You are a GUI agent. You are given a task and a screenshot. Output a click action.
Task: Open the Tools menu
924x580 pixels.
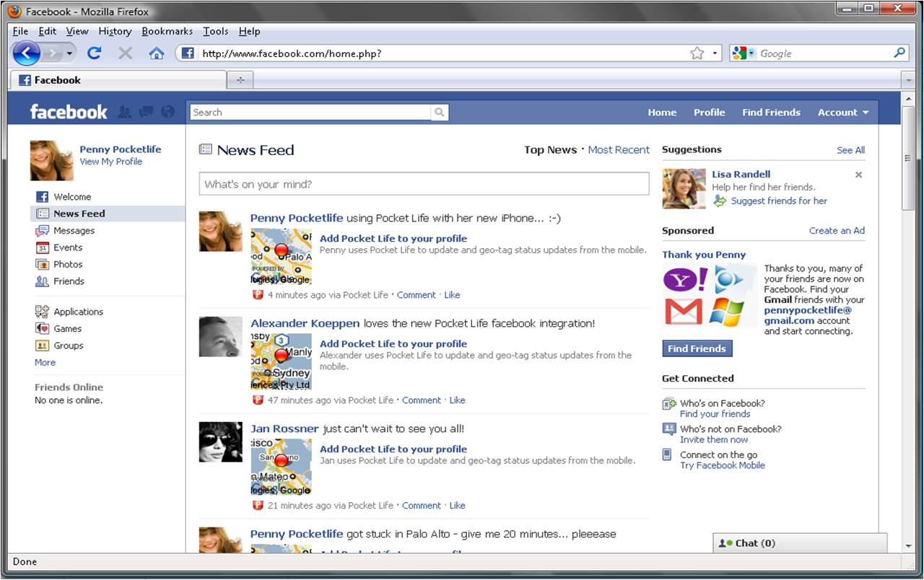(x=215, y=31)
